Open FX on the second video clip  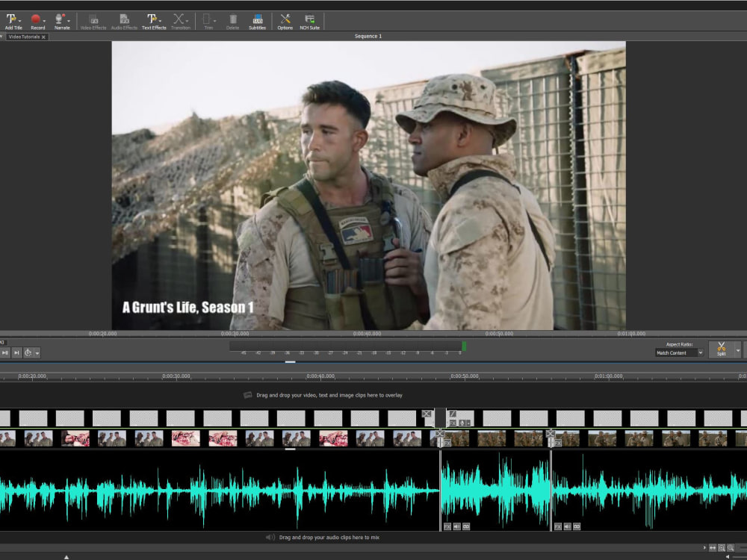coord(447,443)
